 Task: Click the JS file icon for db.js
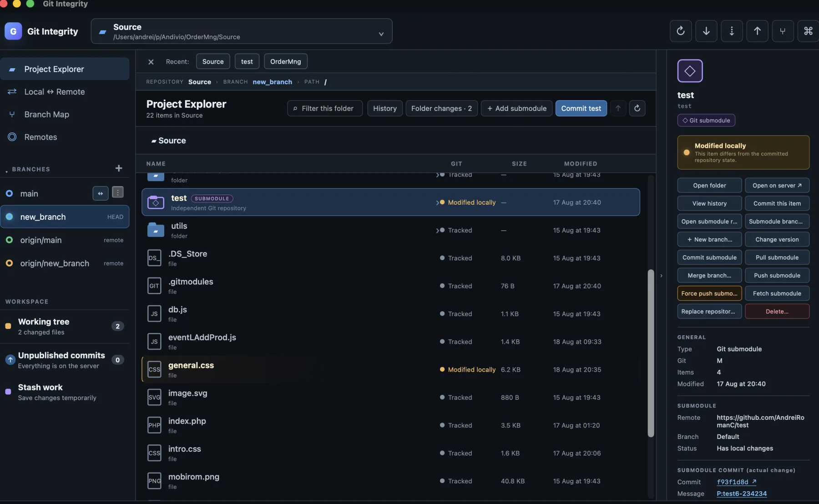point(154,314)
